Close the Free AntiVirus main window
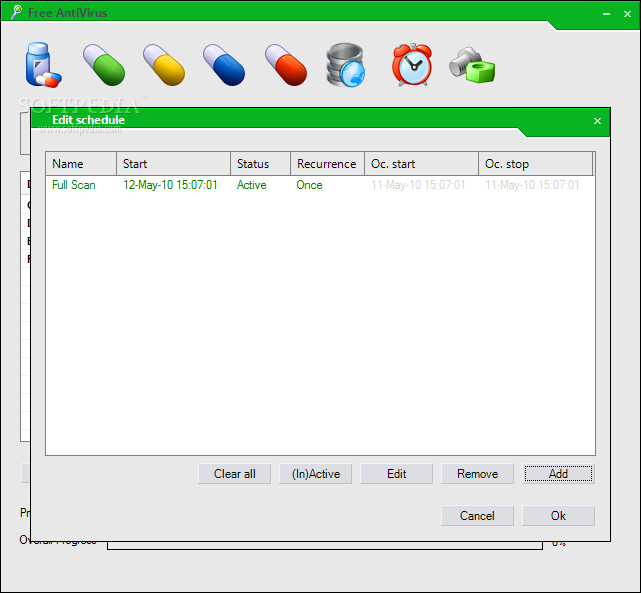Viewport: 641px width, 593px height. [628, 14]
